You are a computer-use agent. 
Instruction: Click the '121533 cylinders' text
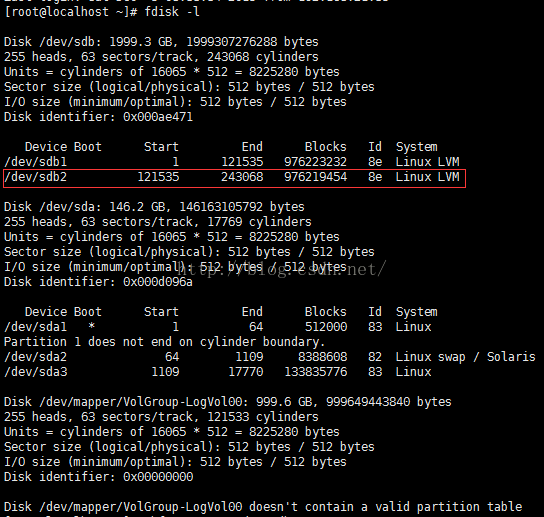pyautogui.click(x=263, y=417)
